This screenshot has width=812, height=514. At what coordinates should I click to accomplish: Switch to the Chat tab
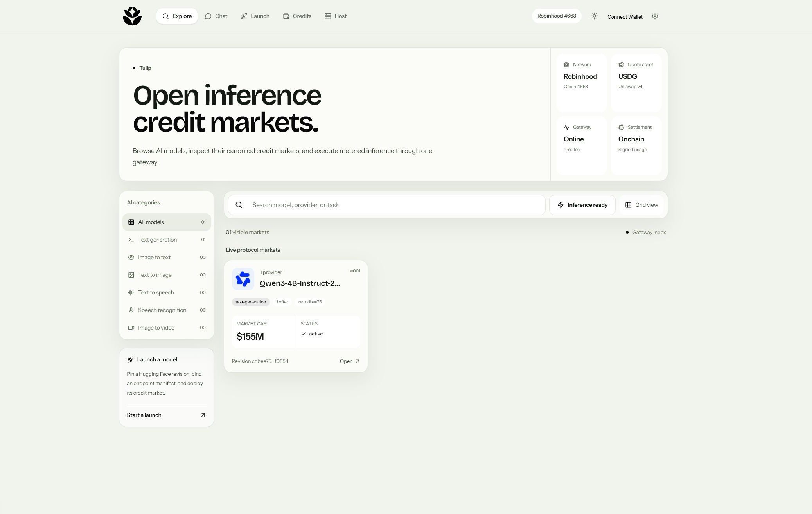(x=216, y=16)
